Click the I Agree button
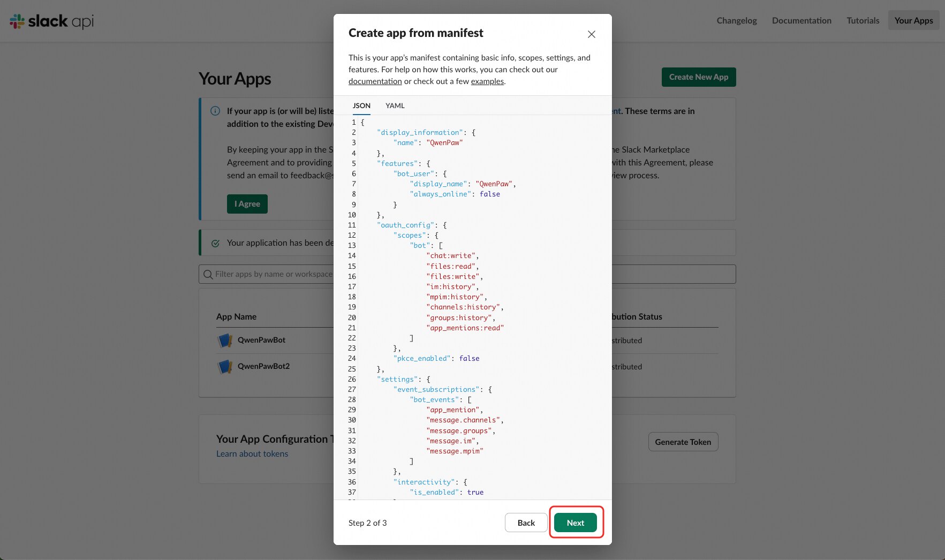This screenshot has height=560, width=945. click(x=247, y=204)
